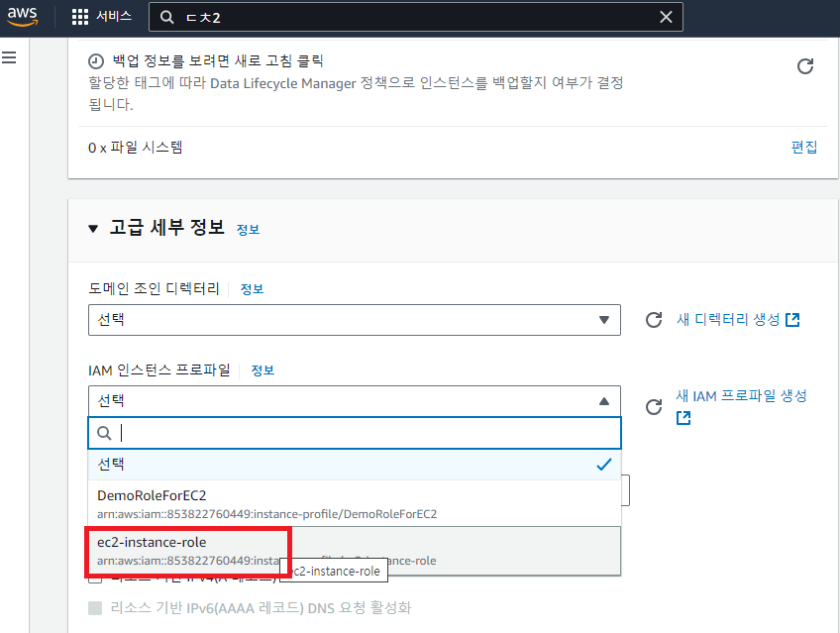The height and width of the screenshot is (633, 840).
Task: Click 백업 정보를 보려면 새로 고침 클릭 text
Action: (218, 61)
